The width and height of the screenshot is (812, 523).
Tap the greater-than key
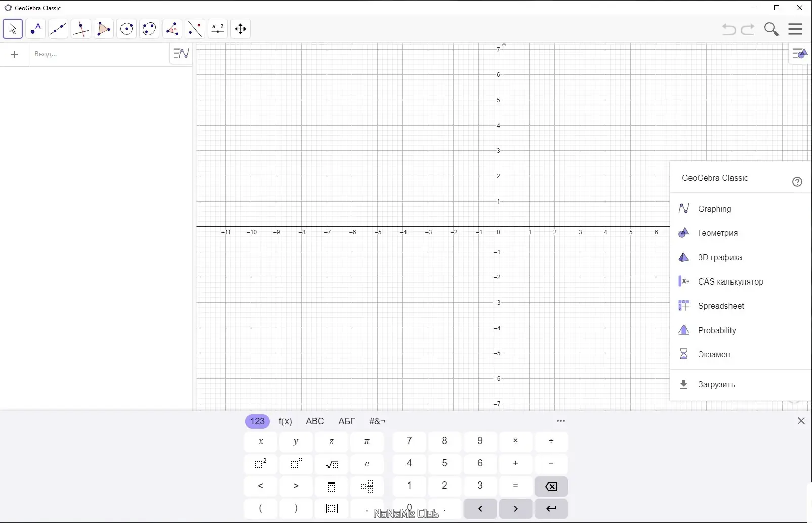click(296, 486)
